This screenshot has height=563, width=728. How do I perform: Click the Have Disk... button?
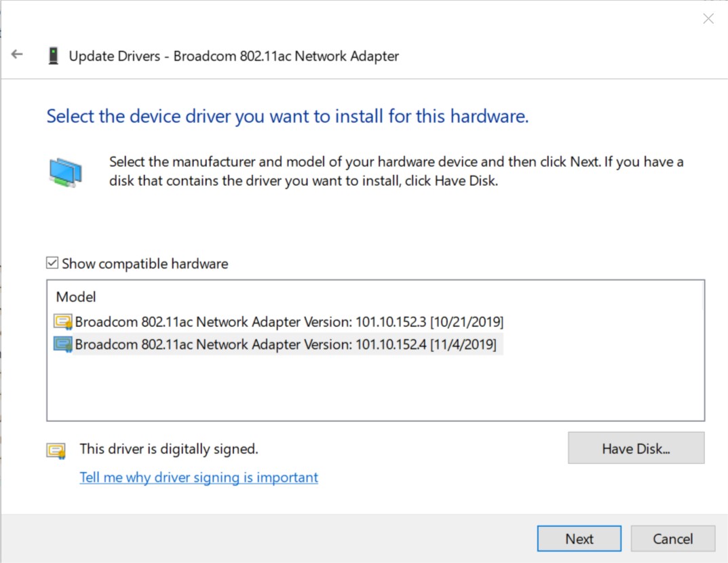[636, 448]
